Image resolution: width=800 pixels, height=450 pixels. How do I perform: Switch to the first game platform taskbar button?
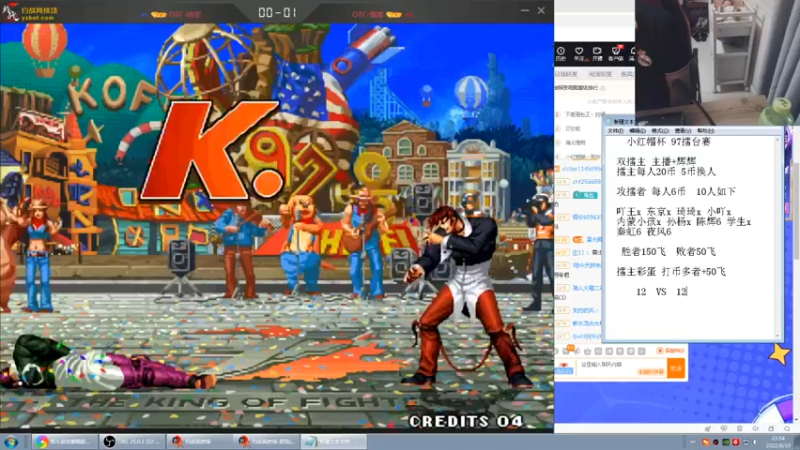[x=199, y=442]
